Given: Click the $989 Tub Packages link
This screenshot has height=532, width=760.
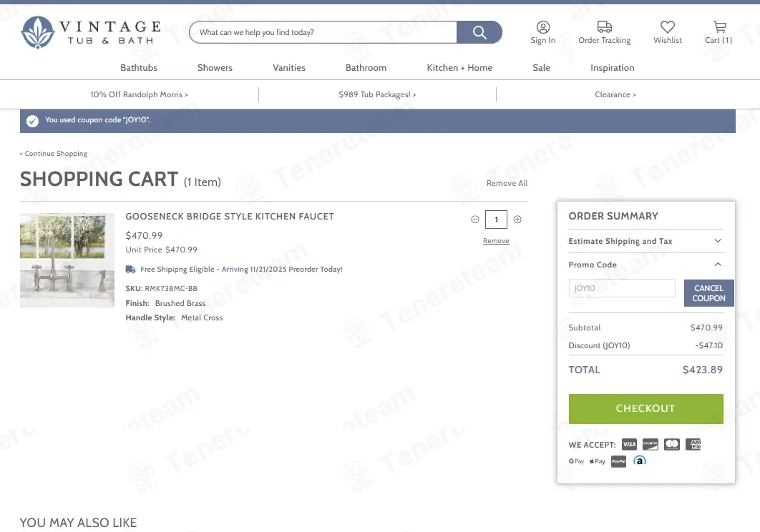Looking at the screenshot, I should [x=377, y=94].
